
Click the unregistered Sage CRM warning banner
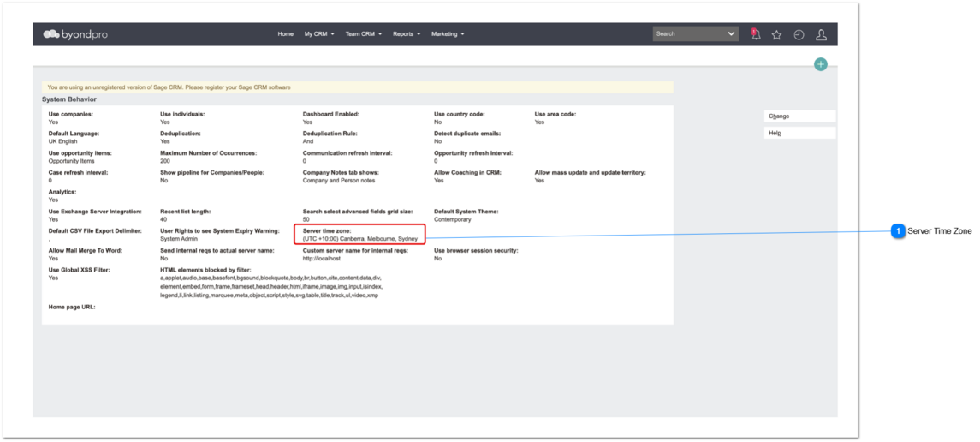(358, 87)
